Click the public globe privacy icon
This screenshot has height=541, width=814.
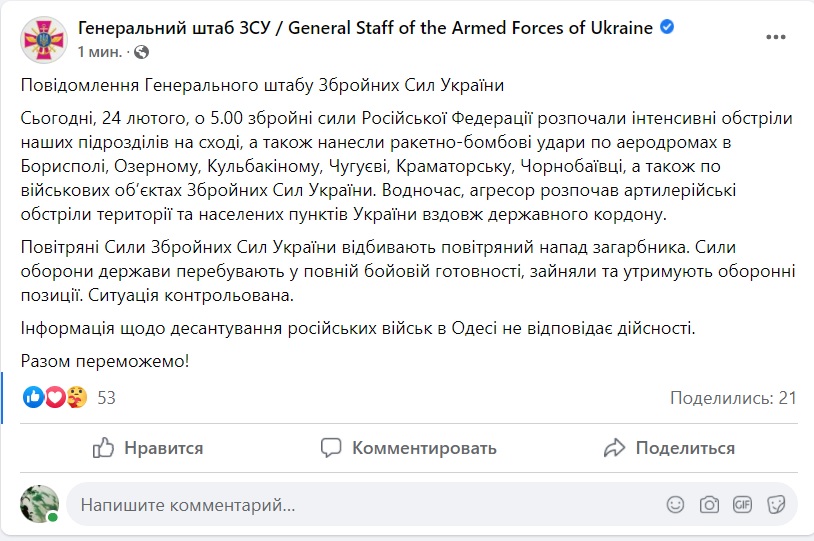point(141,50)
